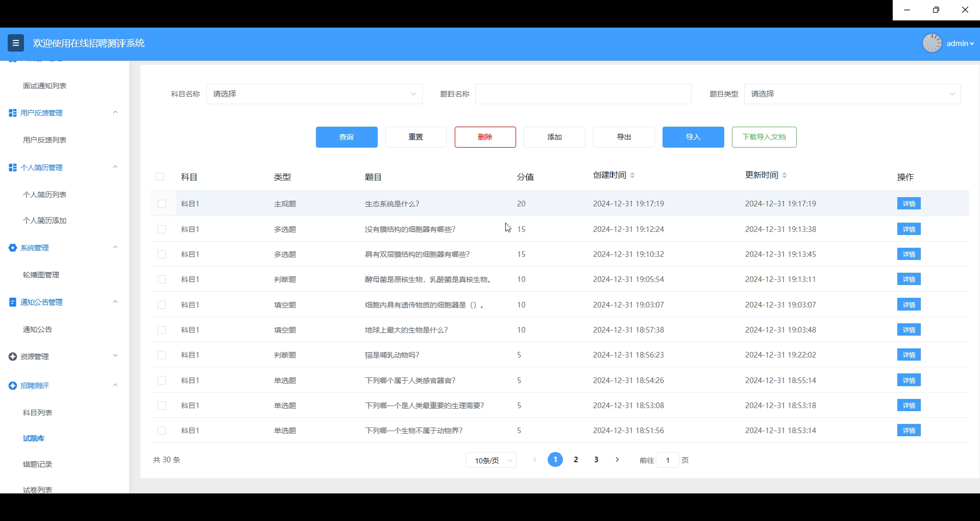Image resolution: width=980 pixels, height=521 pixels.
Task: Collapse the 招聘测评 menu chevron
Action: point(115,385)
